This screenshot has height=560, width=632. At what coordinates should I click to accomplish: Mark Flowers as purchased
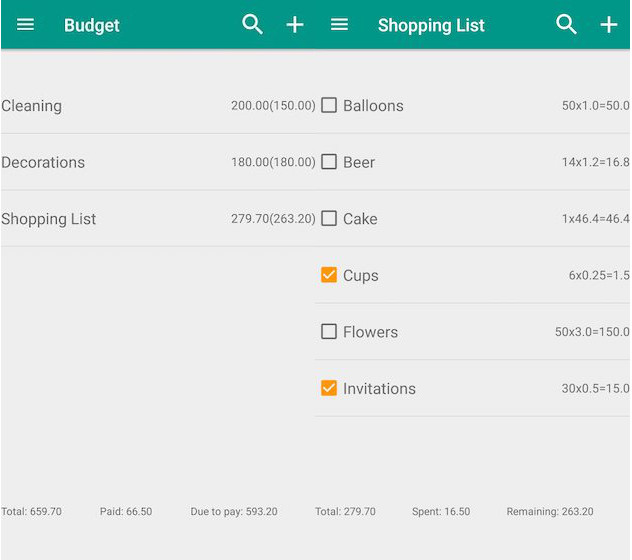(329, 331)
